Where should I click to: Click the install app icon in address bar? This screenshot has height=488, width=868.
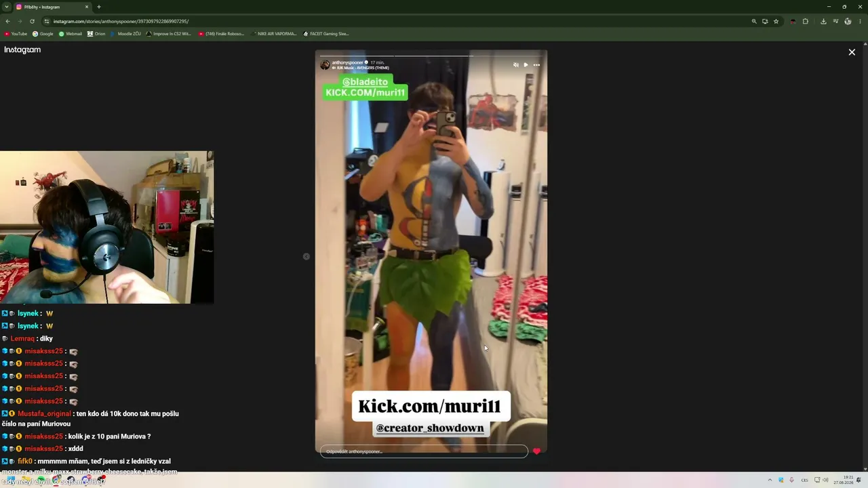point(765,21)
